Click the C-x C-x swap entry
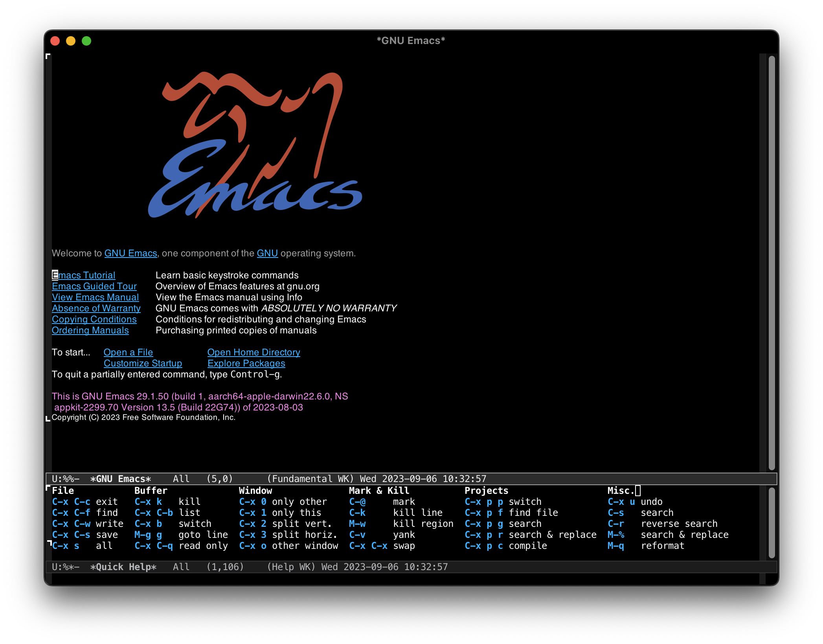 [x=382, y=546]
